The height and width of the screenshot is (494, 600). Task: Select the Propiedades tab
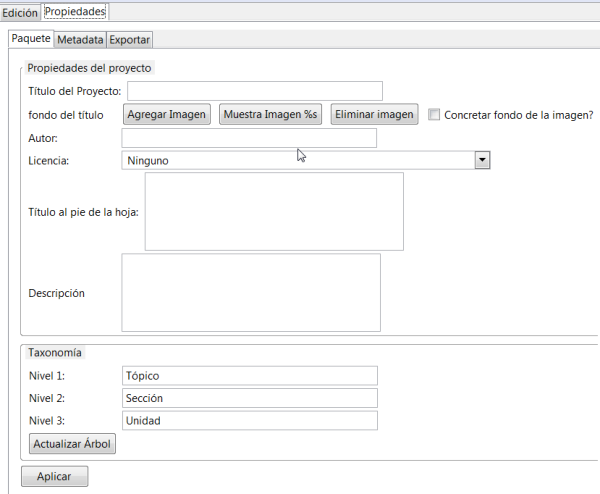[75, 12]
